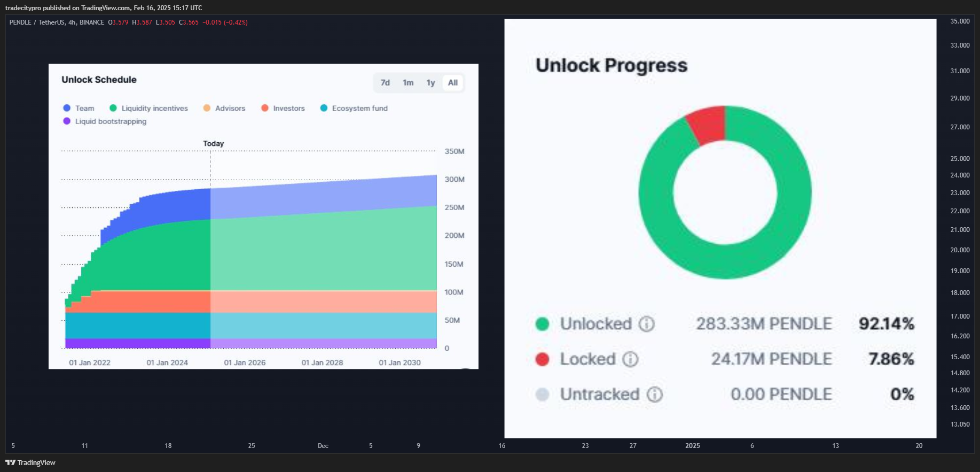The height and width of the screenshot is (472, 980).
Task: Click the "Unlock Progress" heading
Action: point(611,65)
